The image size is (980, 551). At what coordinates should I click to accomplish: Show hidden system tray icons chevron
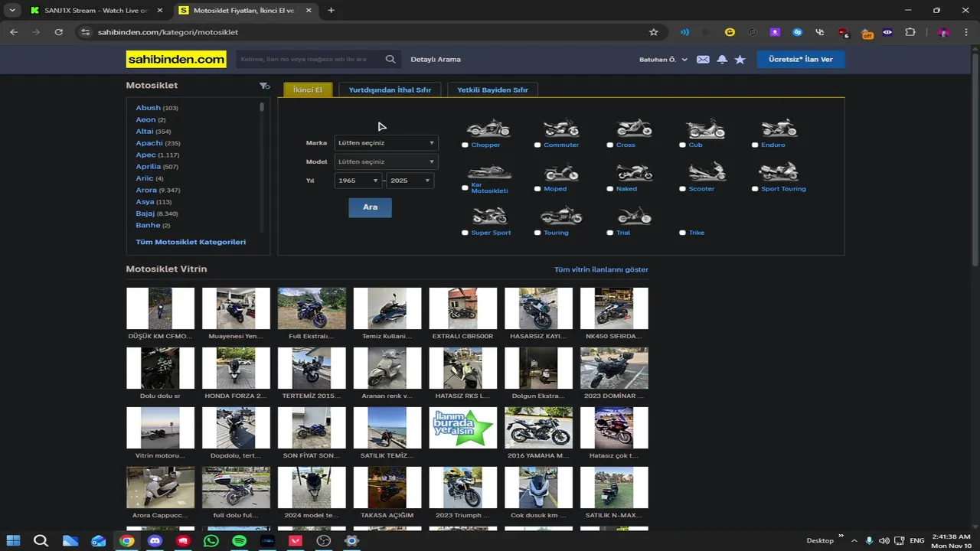[854, 540]
